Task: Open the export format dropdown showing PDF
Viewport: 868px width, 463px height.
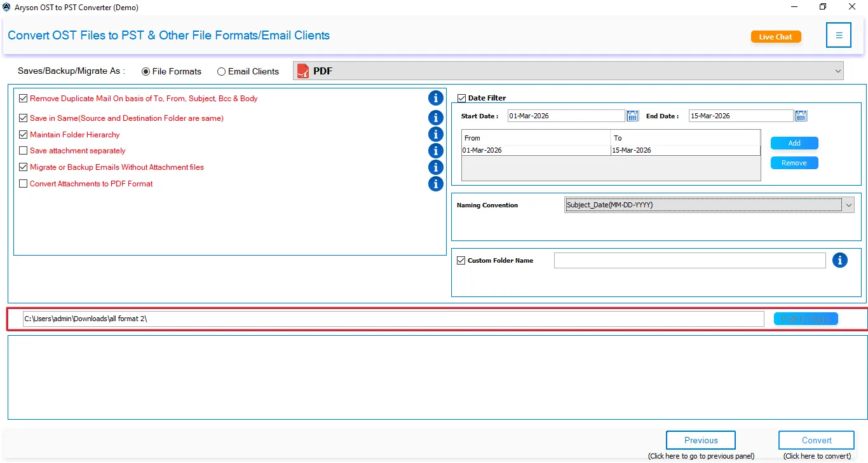Action: click(x=837, y=71)
